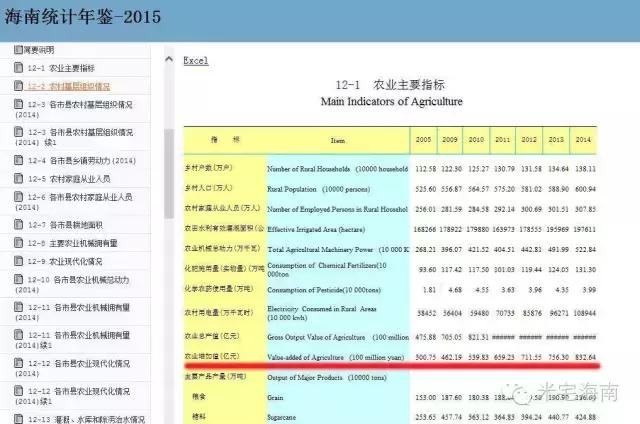
Task: Click the 832.64 value-added cell
Action: point(585,357)
